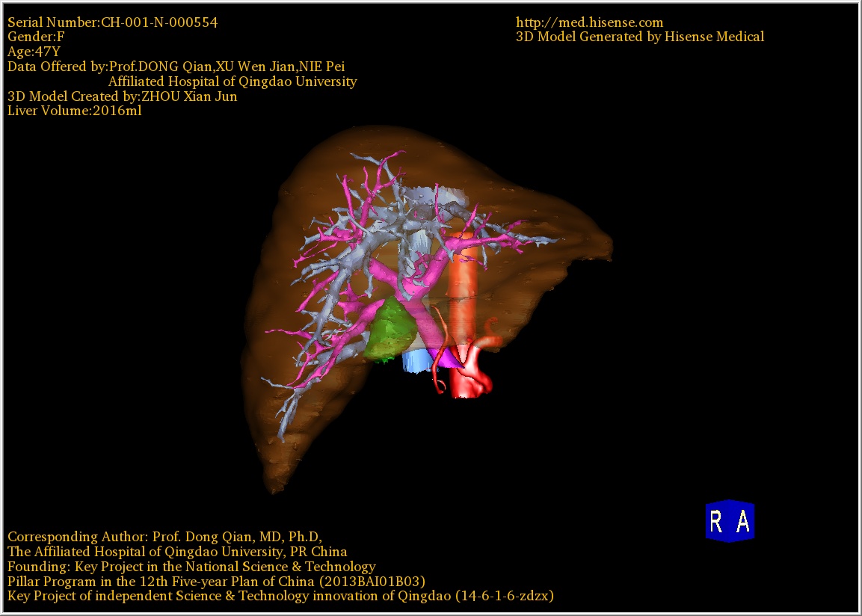Image resolution: width=862 pixels, height=616 pixels.
Task: Click the Age:47Y text line
Action: tap(34, 52)
